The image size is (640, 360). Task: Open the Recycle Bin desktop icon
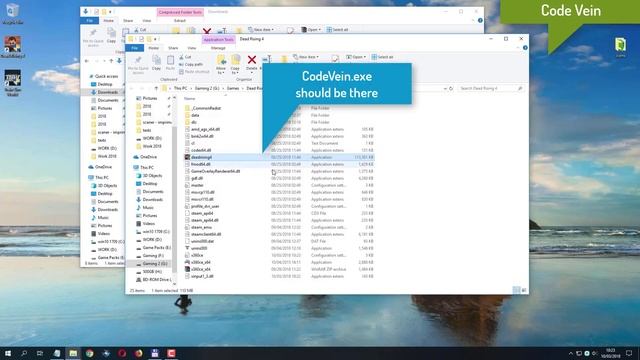click(x=12, y=13)
